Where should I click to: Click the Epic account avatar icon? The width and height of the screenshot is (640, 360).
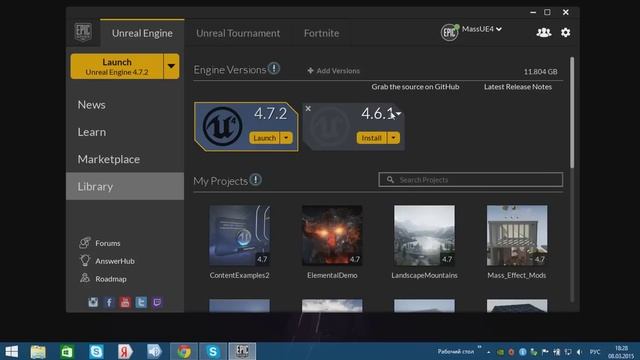[x=449, y=32]
